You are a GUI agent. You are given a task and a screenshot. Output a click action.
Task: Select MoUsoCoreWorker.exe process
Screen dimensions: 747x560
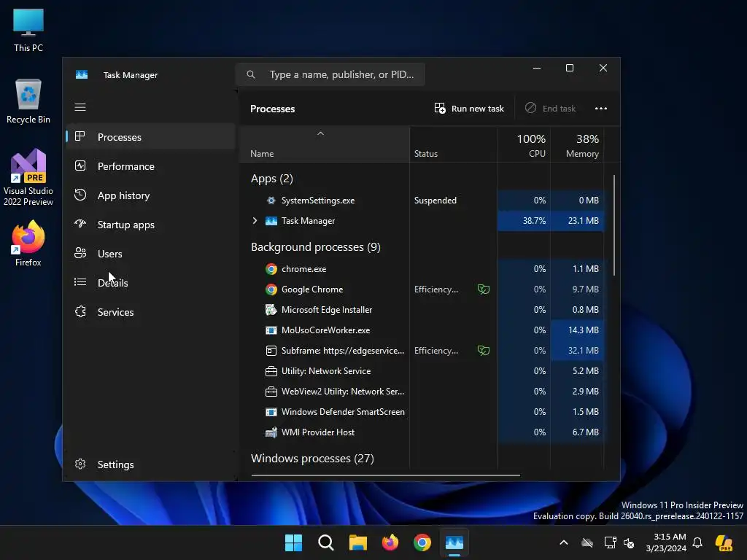tap(422, 330)
